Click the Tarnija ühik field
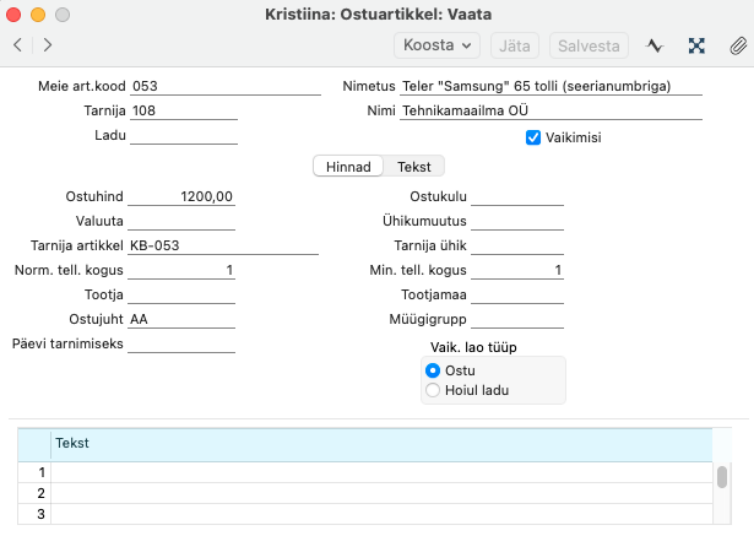Image resolution: width=754 pixels, height=547 pixels. (517, 246)
